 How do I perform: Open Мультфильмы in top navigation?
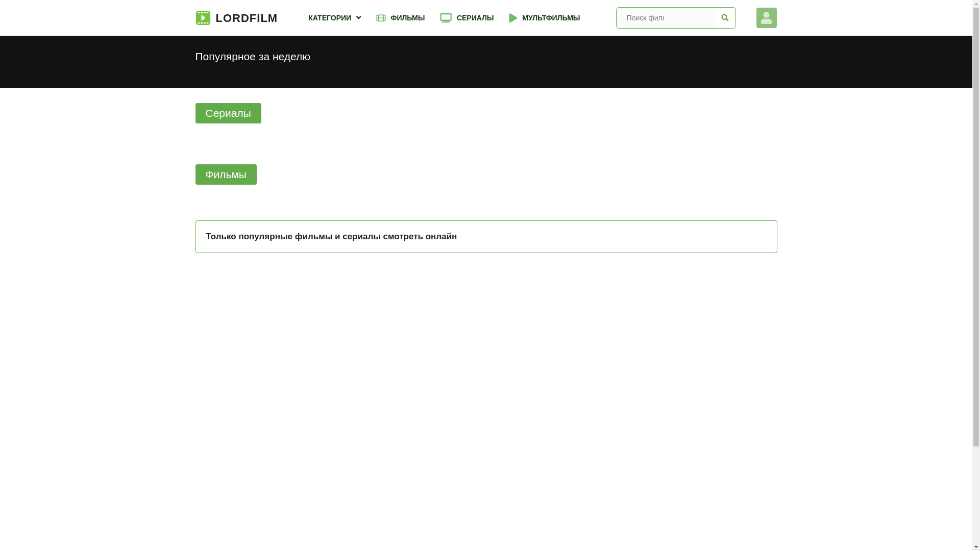point(551,18)
